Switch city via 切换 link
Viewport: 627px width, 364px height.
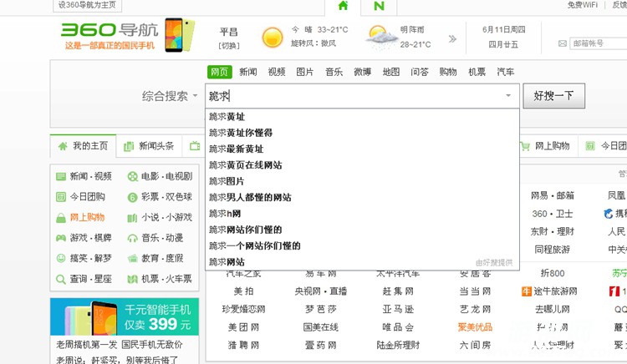229,45
